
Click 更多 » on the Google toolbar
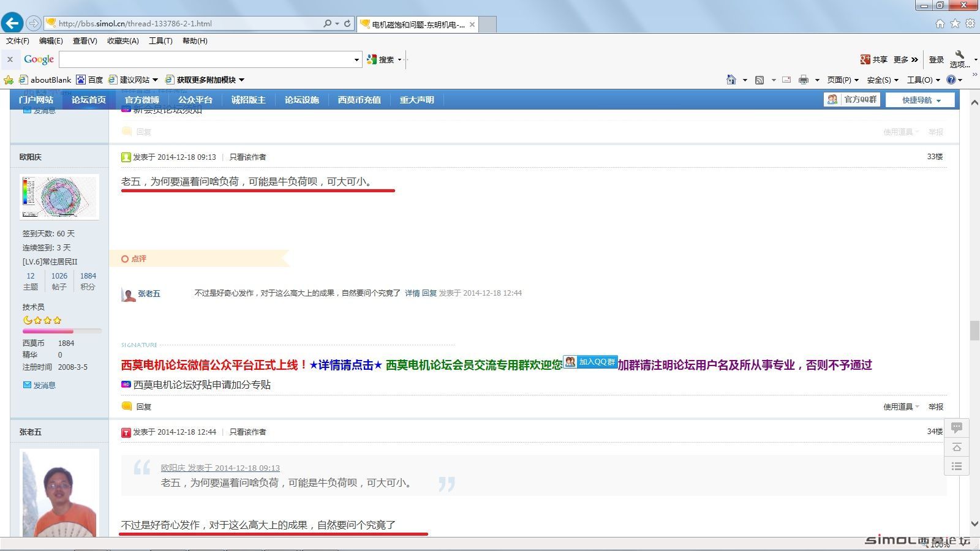click(x=905, y=59)
